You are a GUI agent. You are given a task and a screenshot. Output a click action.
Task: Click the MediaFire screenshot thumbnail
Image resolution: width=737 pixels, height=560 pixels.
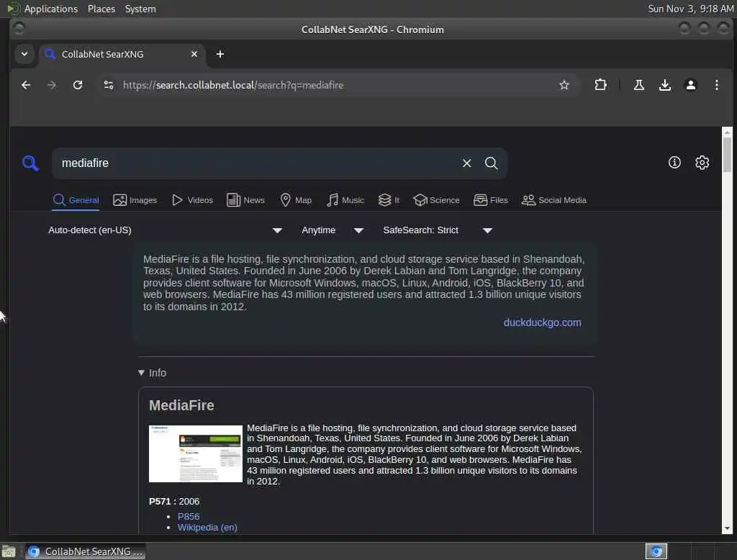(x=196, y=453)
